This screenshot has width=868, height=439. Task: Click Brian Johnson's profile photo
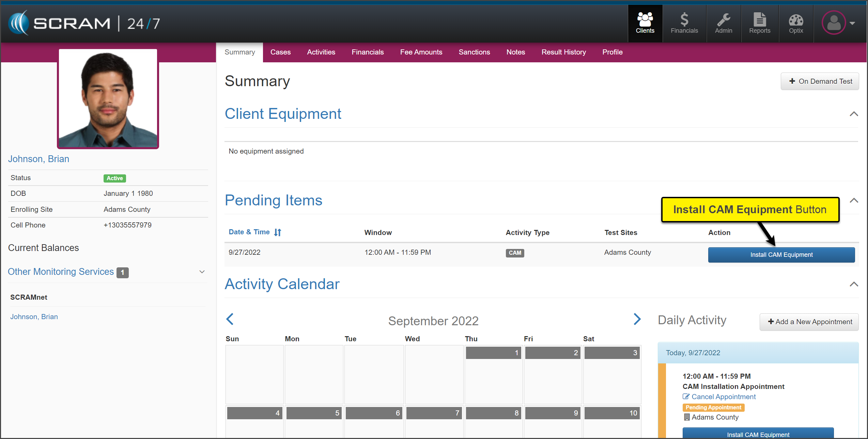tap(108, 99)
